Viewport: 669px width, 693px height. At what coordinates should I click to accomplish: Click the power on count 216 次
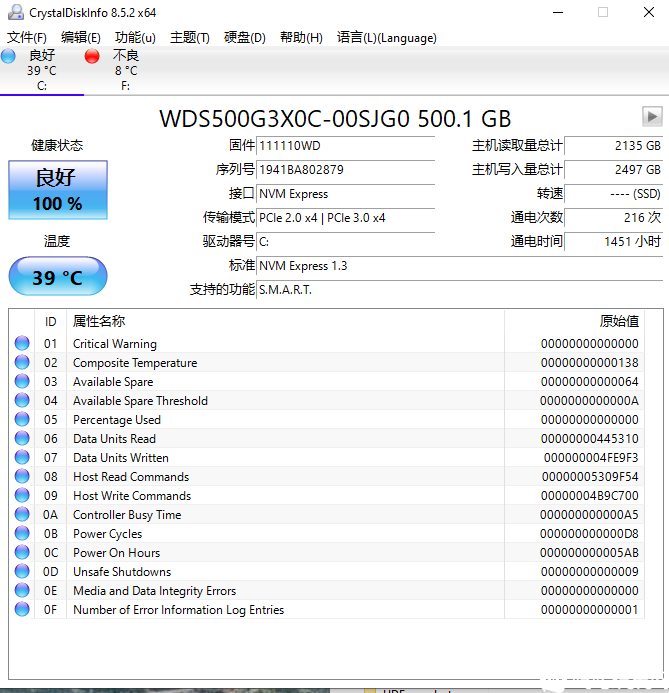coord(614,218)
